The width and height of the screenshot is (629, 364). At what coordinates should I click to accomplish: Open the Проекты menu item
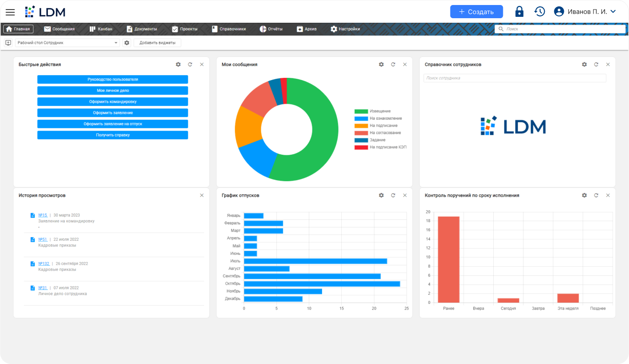click(184, 29)
